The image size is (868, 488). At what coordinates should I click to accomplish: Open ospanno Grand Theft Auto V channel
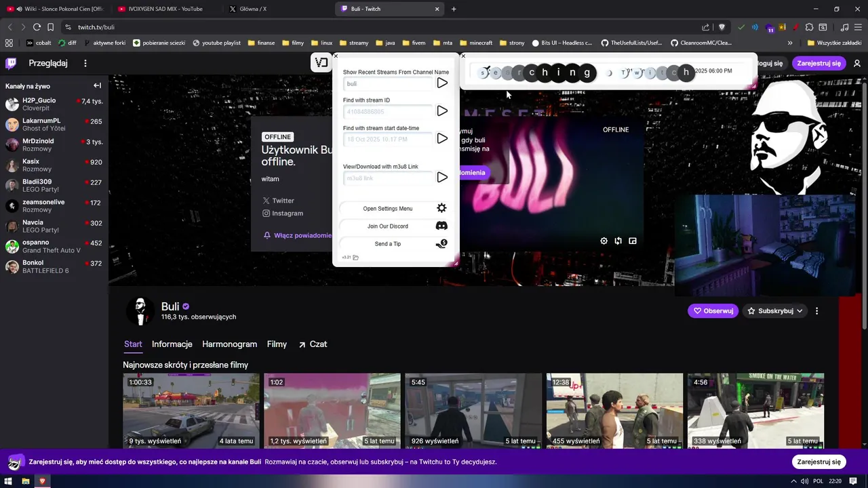click(54, 247)
